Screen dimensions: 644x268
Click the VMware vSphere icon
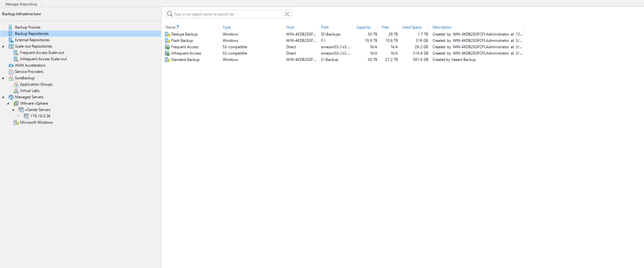pyautogui.click(x=16, y=104)
